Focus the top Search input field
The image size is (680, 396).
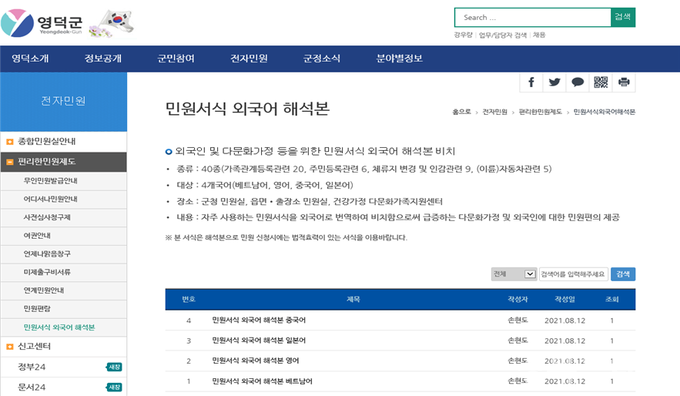[x=533, y=17]
